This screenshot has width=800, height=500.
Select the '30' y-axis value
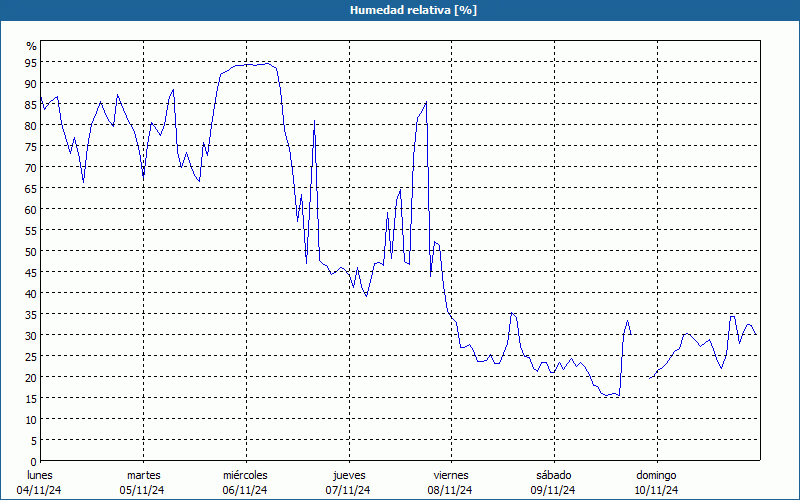click(31, 335)
